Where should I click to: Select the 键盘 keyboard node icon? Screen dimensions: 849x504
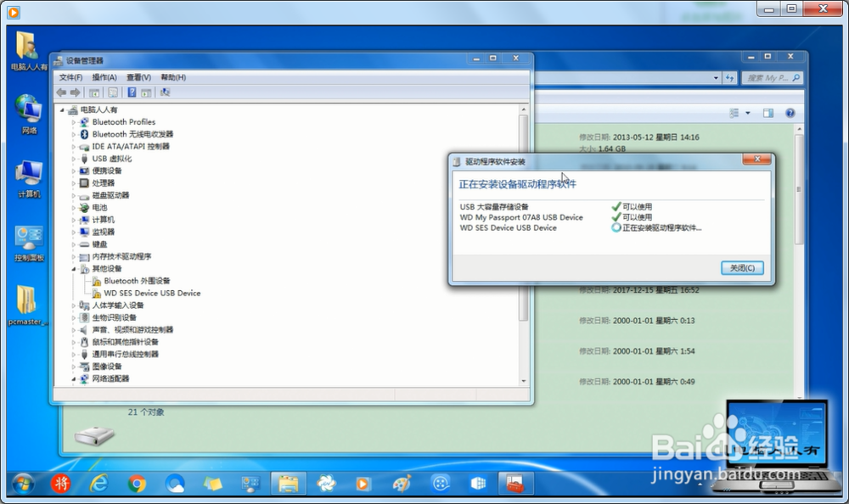pyautogui.click(x=84, y=244)
